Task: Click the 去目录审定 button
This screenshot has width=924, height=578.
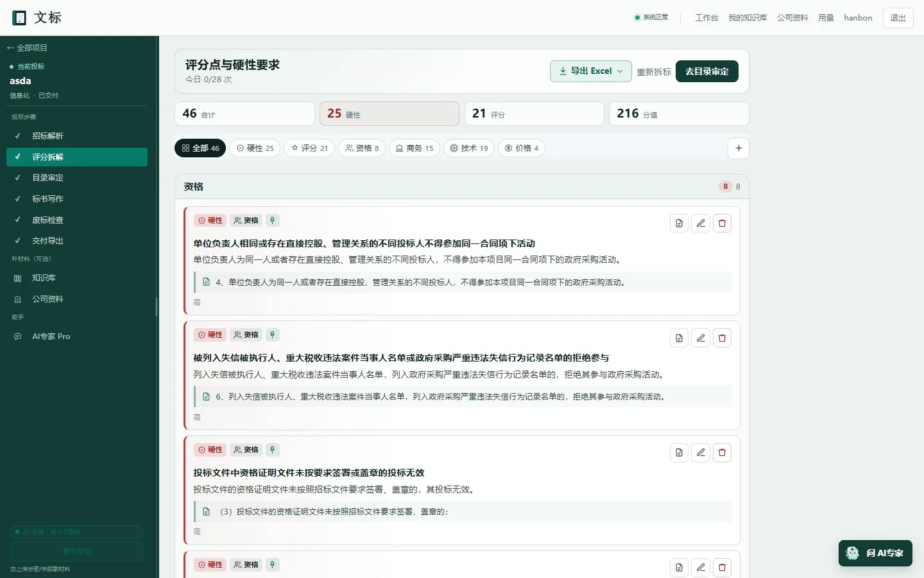Action: (x=707, y=71)
